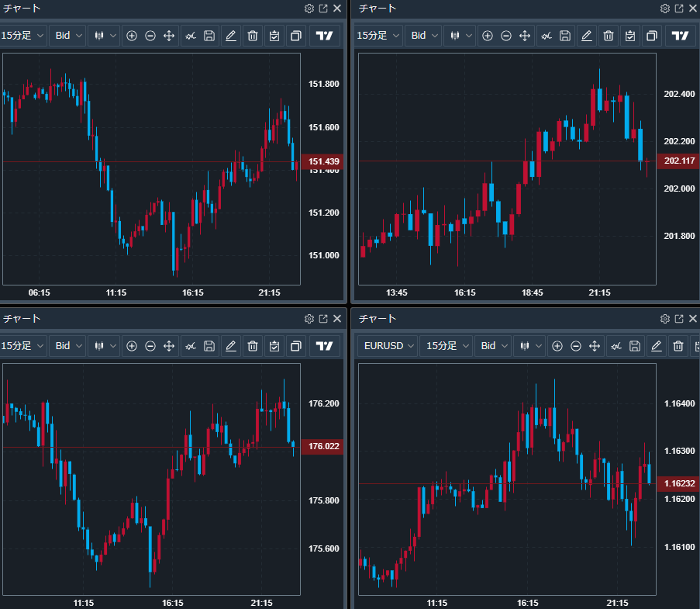Close the bottom-left chart panel

337,319
